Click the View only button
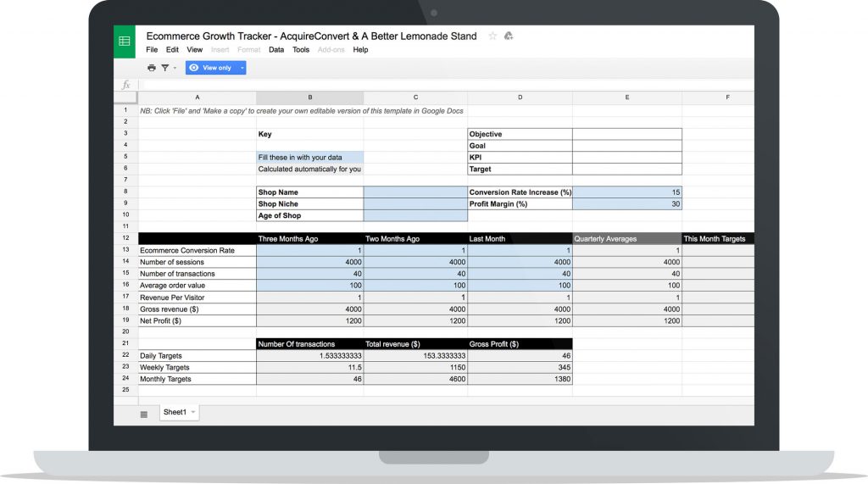This screenshot has height=484, width=868. point(211,68)
